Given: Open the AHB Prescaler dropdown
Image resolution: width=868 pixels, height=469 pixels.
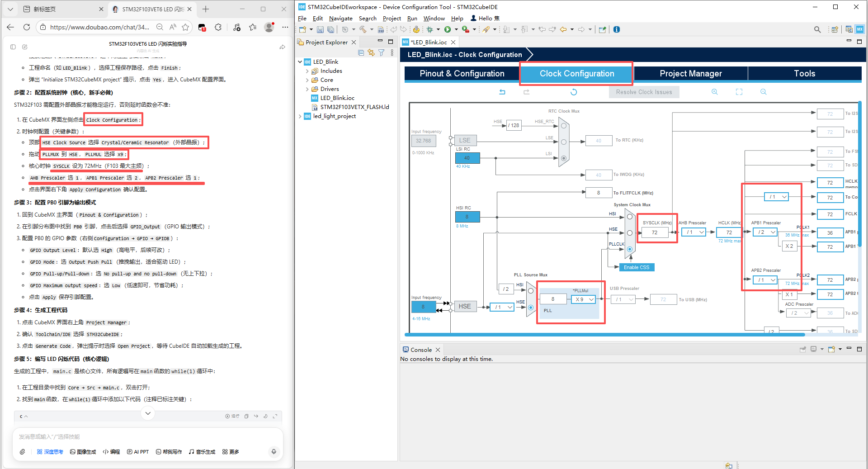Looking at the screenshot, I should tap(693, 232).
